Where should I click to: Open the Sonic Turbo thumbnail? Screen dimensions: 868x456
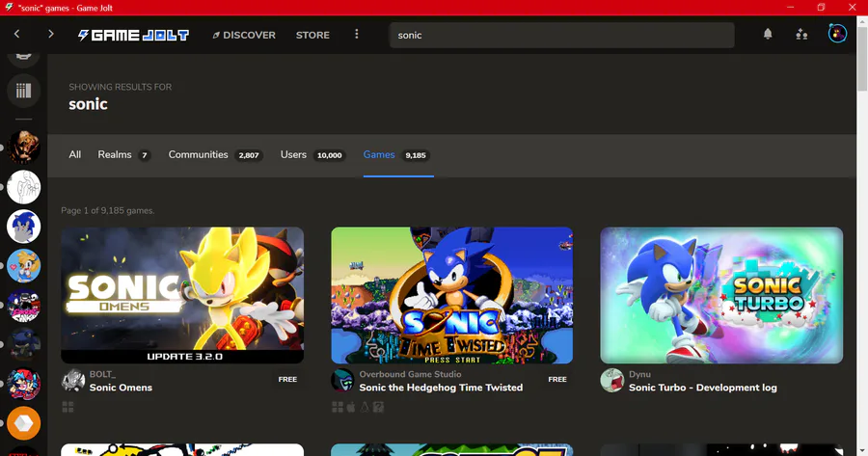[721, 295]
